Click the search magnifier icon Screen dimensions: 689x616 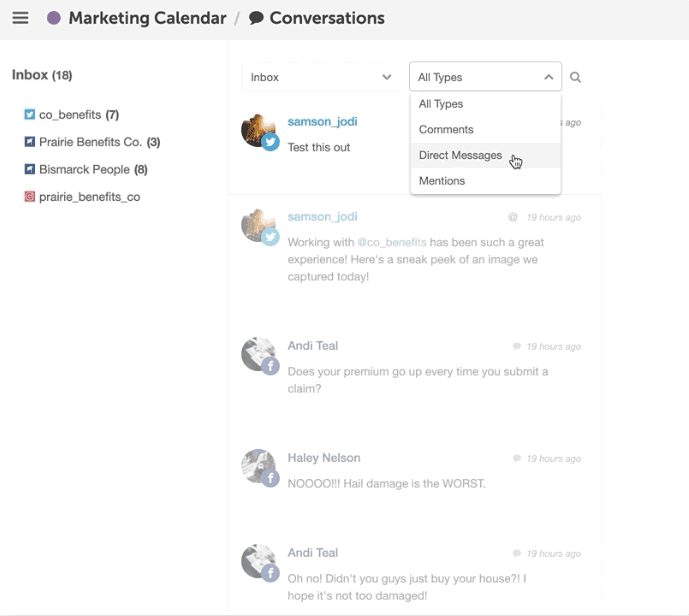coord(575,77)
